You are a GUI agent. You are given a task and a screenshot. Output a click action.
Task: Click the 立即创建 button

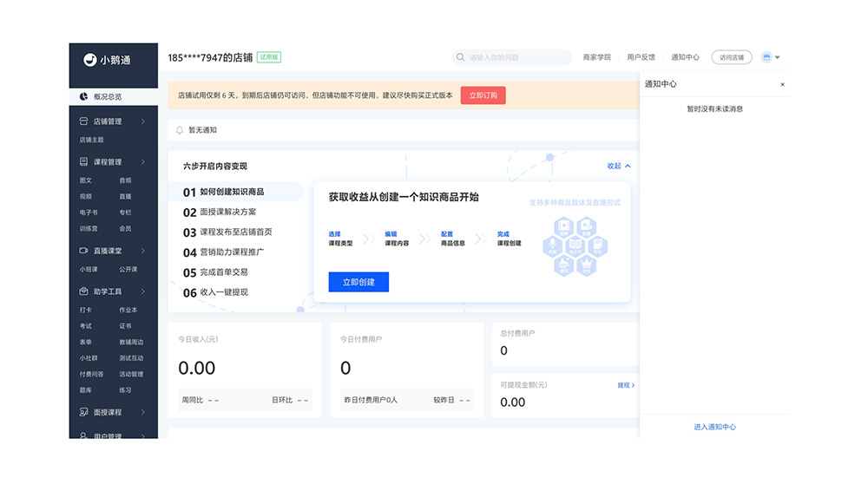[358, 282]
